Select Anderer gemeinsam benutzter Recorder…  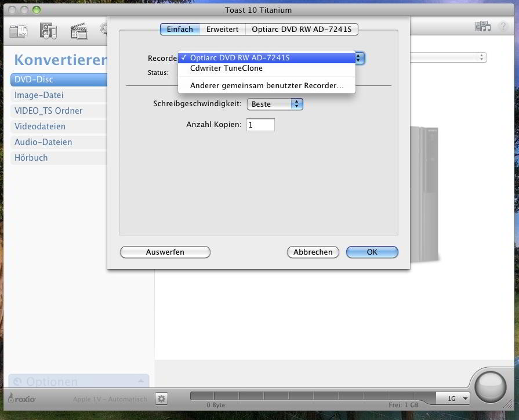click(267, 85)
